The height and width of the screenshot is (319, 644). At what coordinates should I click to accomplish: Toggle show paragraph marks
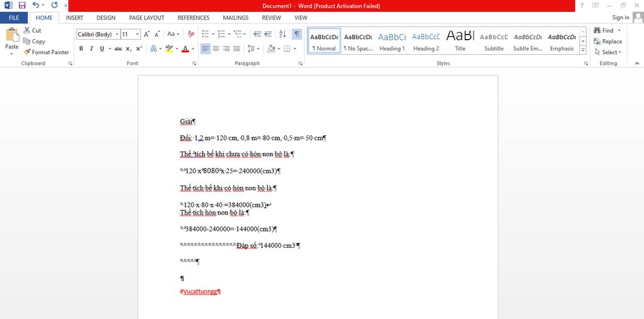tap(297, 34)
